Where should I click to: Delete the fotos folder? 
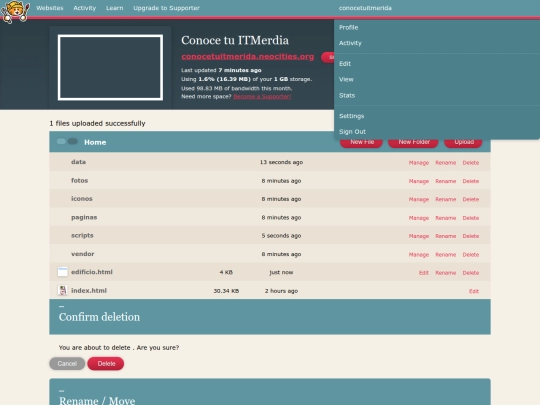click(x=471, y=181)
